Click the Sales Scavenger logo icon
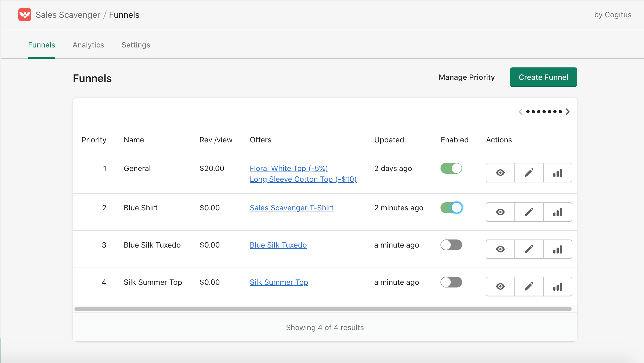This screenshot has width=644, height=363. pos(25,15)
